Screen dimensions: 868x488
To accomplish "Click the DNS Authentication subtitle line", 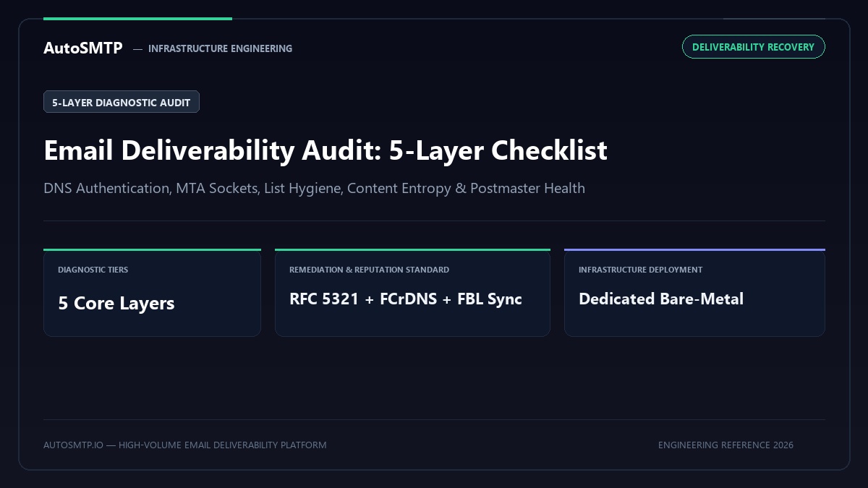I will tap(314, 188).
